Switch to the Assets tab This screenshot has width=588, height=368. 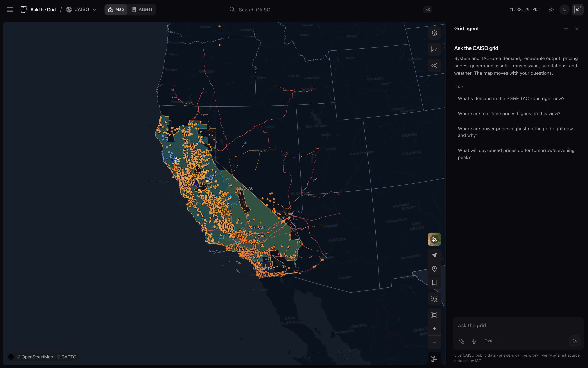pyautogui.click(x=142, y=10)
